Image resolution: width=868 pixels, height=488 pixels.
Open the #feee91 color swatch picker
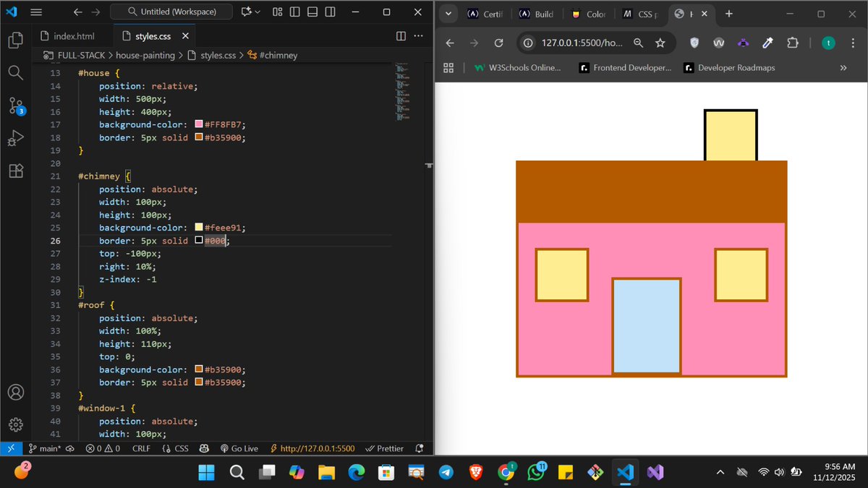[x=199, y=228]
